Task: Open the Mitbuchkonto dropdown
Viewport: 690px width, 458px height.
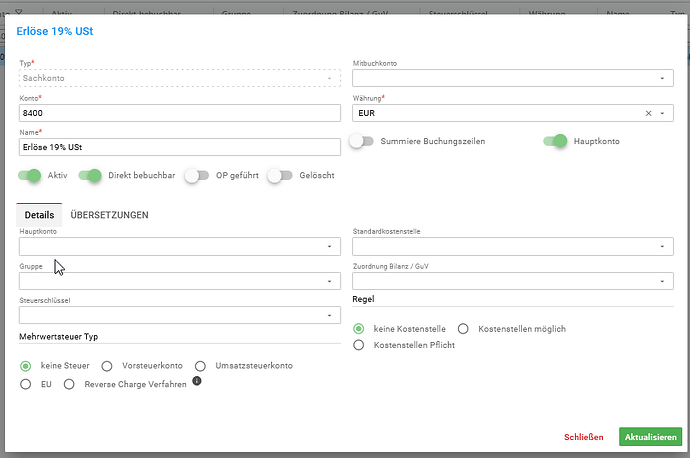Action: (513, 78)
